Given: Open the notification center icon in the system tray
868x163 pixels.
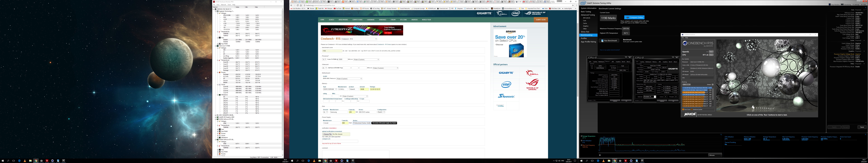Looking at the screenshot, I should point(575,161).
